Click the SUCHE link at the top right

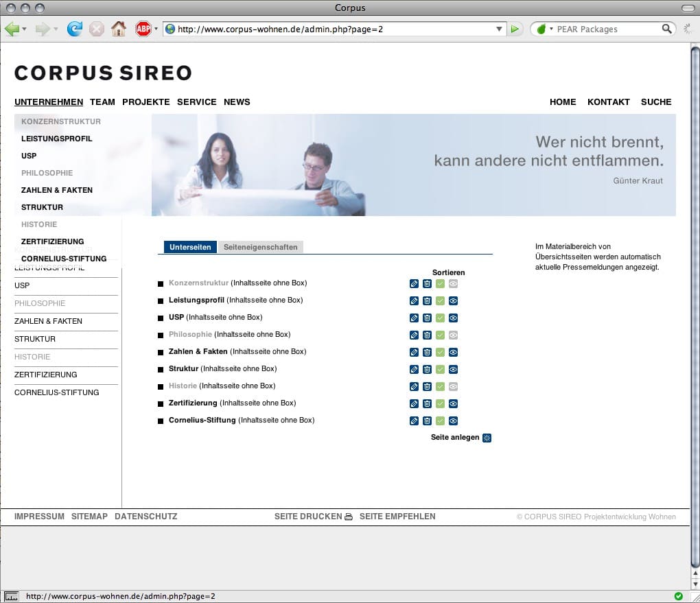(656, 102)
